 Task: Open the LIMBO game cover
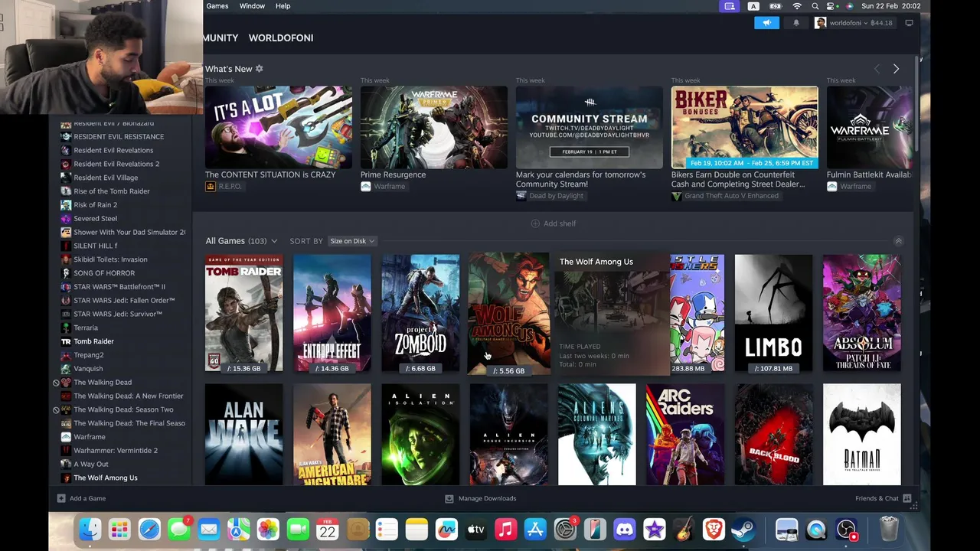pyautogui.click(x=773, y=313)
